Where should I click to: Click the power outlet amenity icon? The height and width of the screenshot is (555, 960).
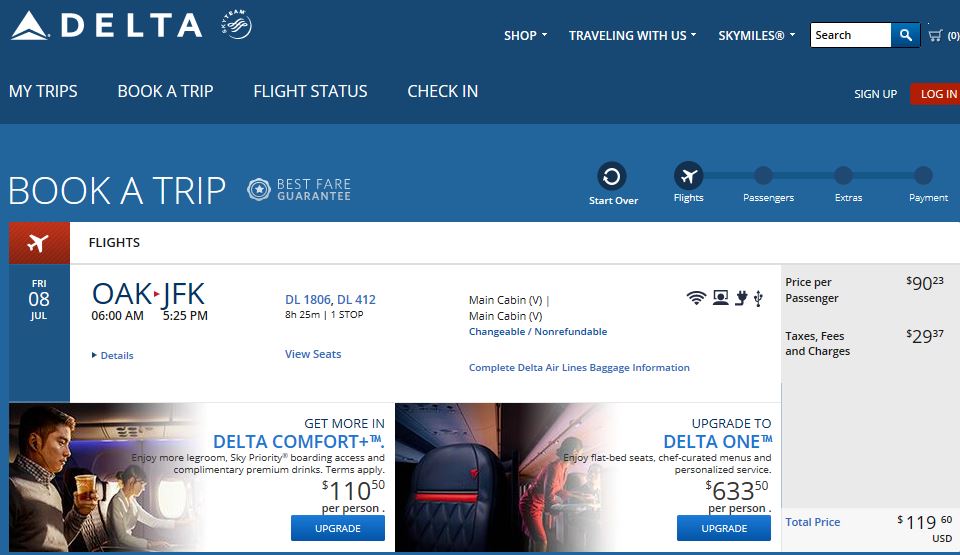coord(741,298)
